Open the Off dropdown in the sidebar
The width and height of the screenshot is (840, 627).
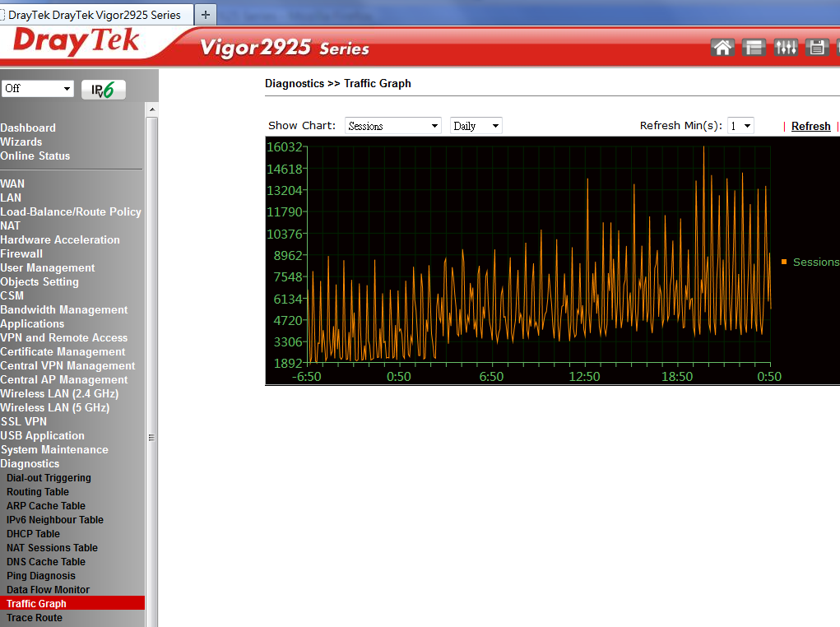point(38,88)
